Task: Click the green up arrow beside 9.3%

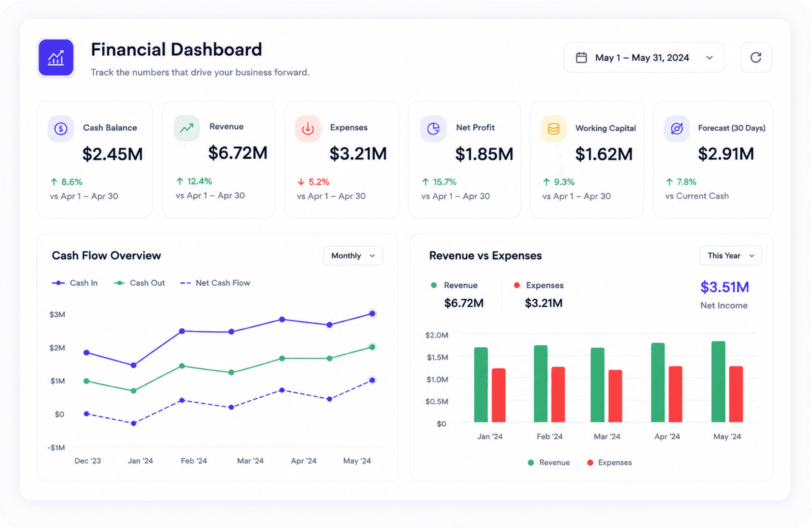Action: (x=546, y=182)
